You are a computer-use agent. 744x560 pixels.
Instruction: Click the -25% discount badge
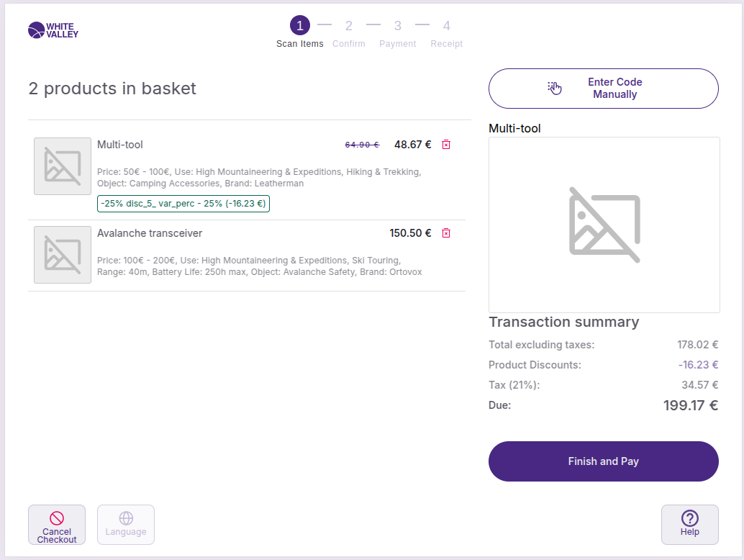183,204
